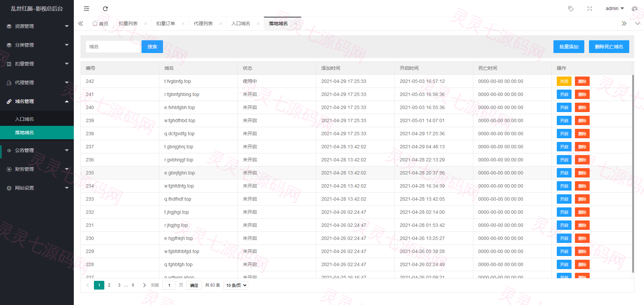Collapse the sidebar with the menu toggle icon
The width and height of the screenshot is (644, 305).
coord(87,9)
